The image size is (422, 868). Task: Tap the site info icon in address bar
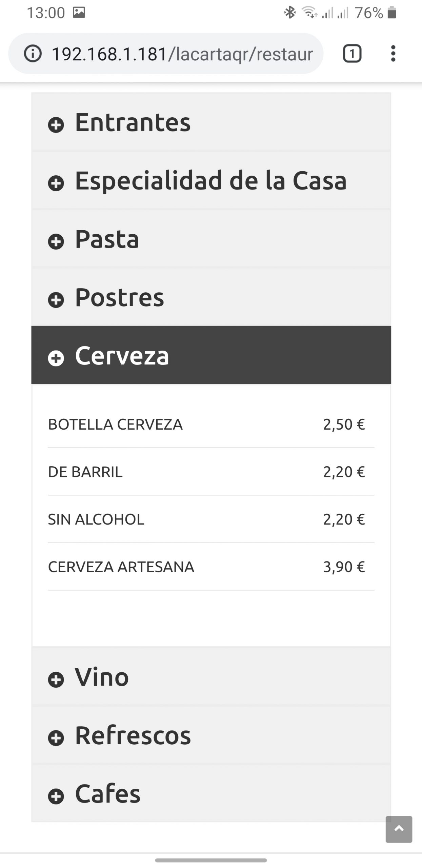click(x=33, y=54)
